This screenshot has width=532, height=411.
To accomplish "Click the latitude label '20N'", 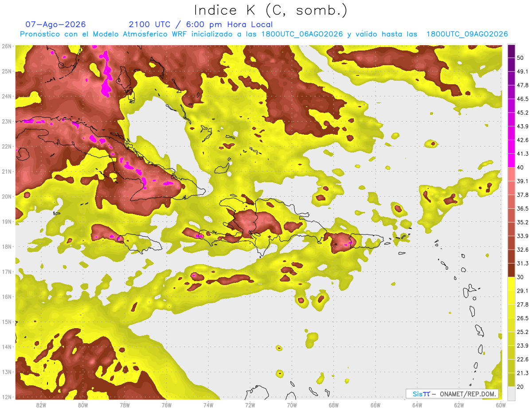I will tap(6, 196).
